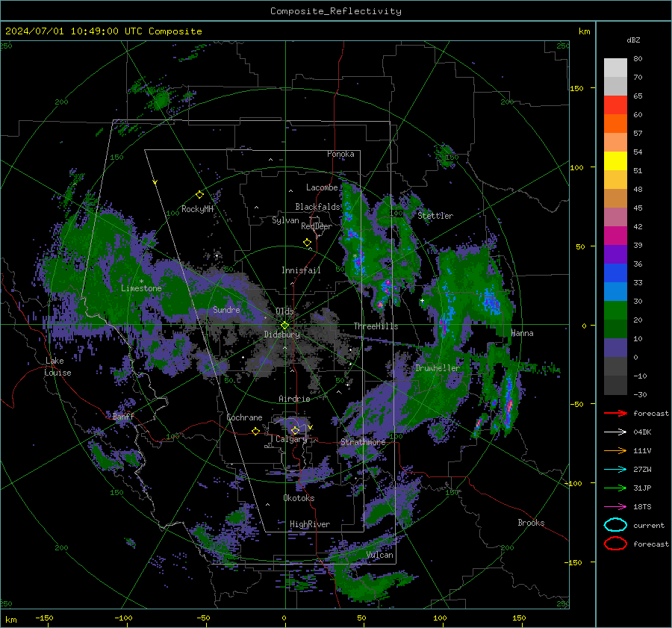Click the Sylvan label
Screen dimensions: 672x628
coord(285,220)
